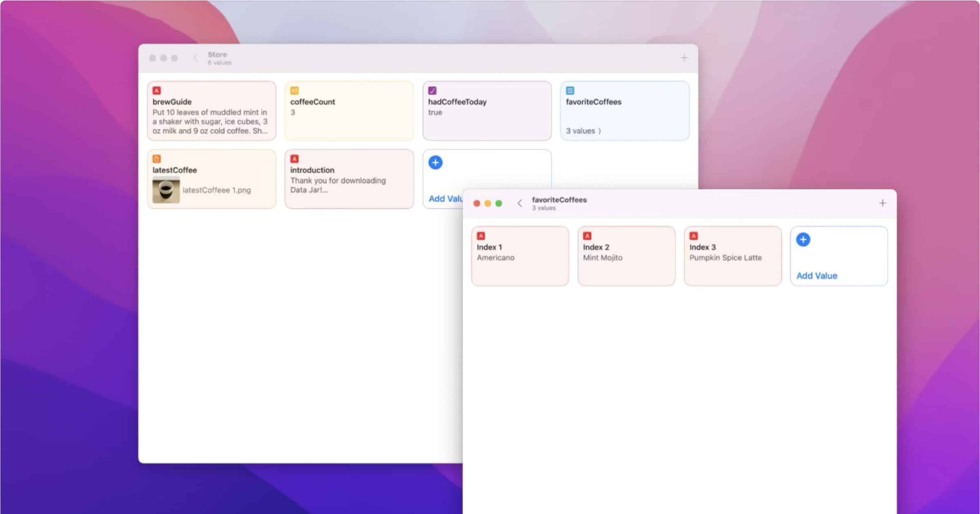Click the orange file icon on latestCoffee card
The image size is (980, 514).
tap(156, 159)
